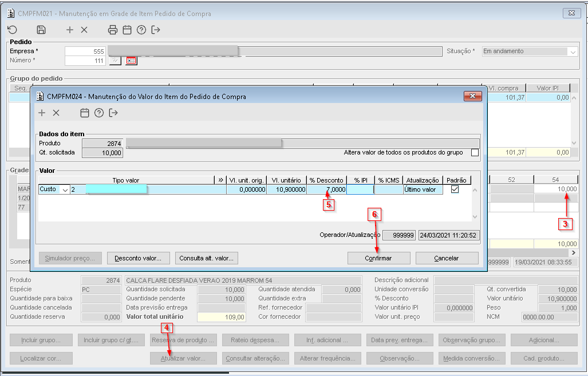Screen dimensions: 588x376
Task: Click the Operador field showing 999999 in dialog
Action: pos(399,235)
